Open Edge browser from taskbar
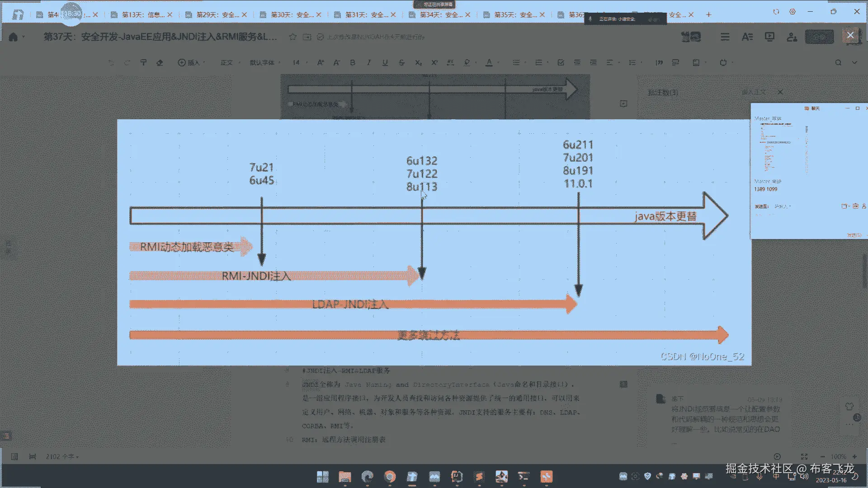This screenshot has width=868, height=488. pyautogui.click(x=367, y=477)
